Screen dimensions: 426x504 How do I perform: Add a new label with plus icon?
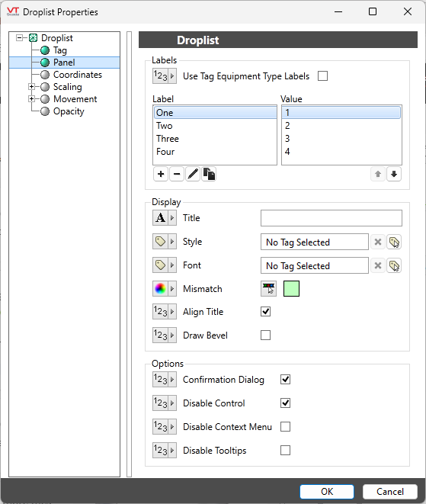pos(161,174)
